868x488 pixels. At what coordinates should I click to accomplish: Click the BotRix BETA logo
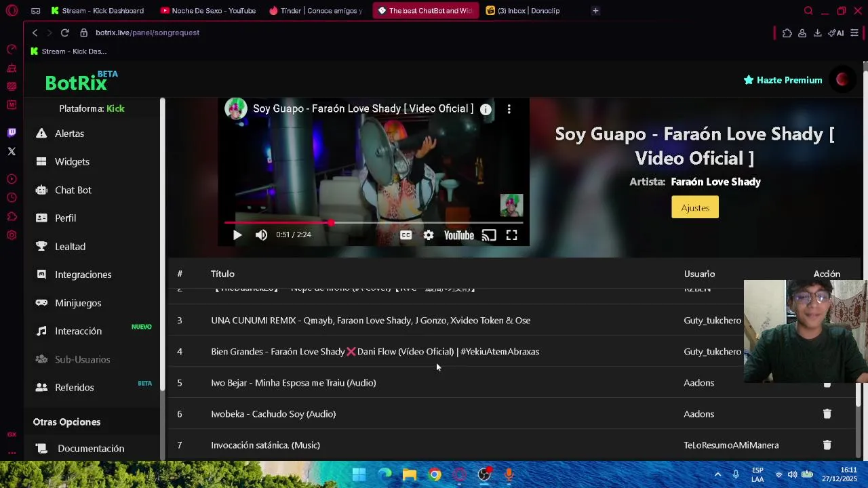click(x=81, y=81)
